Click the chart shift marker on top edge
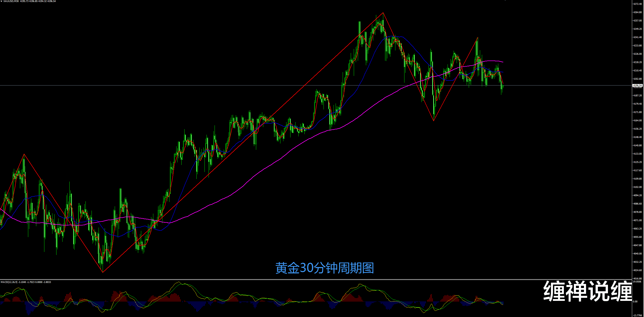Viewport: 644px width, 317px height. click(505, 0)
